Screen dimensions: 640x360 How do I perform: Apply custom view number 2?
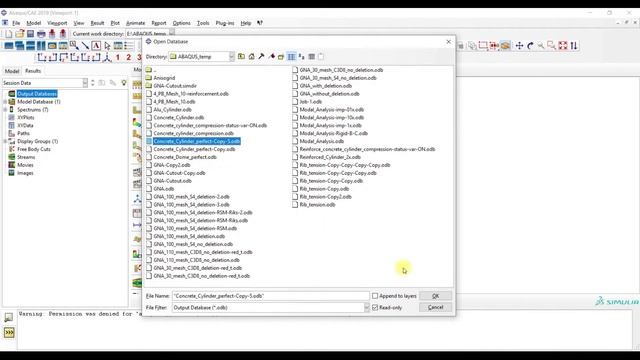[x=128, y=57]
